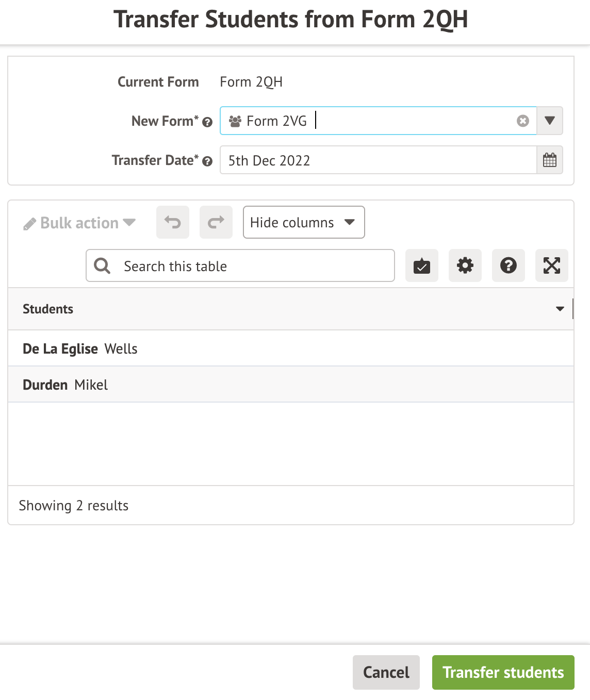
Task: Expand the Hide columns dropdown
Action: coord(304,222)
